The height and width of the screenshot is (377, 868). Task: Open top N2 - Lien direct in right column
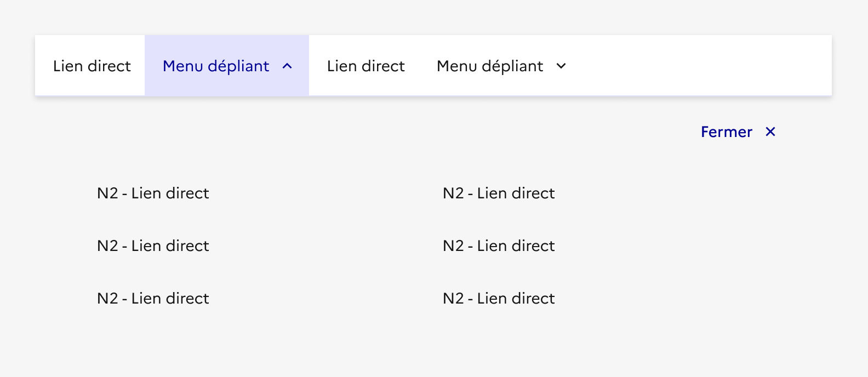(x=499, y=193)
